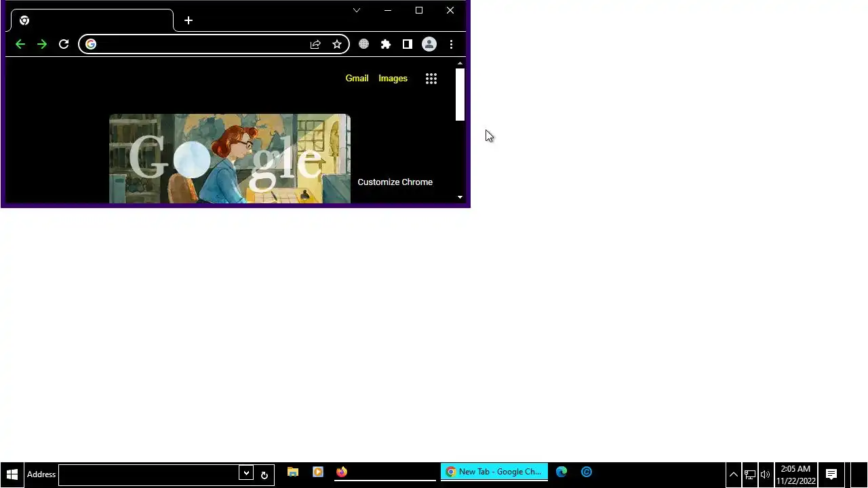Open the blue circular app taskbar icon
The width and height of the screenshot is (868, 488).
click(587, 472)
